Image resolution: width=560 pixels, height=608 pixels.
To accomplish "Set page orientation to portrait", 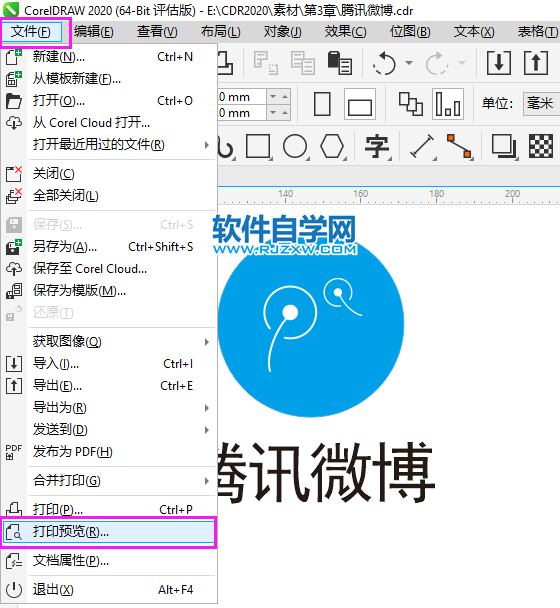I will (x=322, y=104).
